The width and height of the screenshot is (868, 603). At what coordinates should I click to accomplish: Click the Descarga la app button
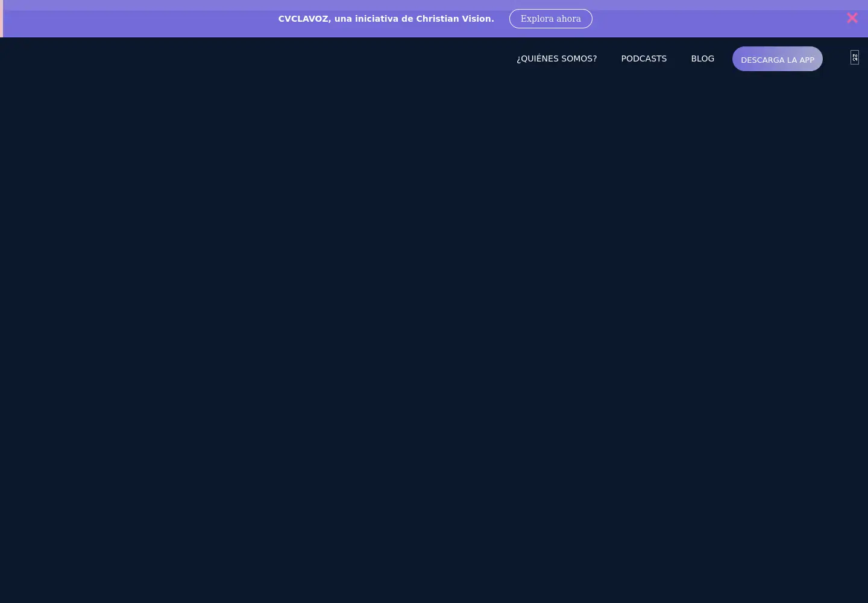[778, 59]
